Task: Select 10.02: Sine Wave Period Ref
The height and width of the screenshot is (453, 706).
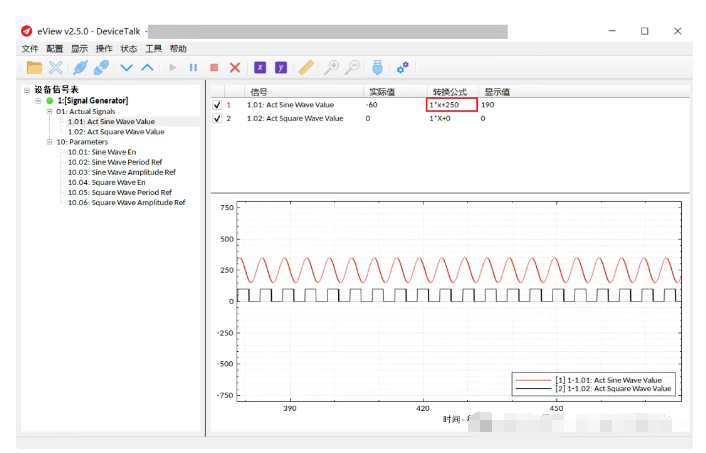Action: [115, 162]
